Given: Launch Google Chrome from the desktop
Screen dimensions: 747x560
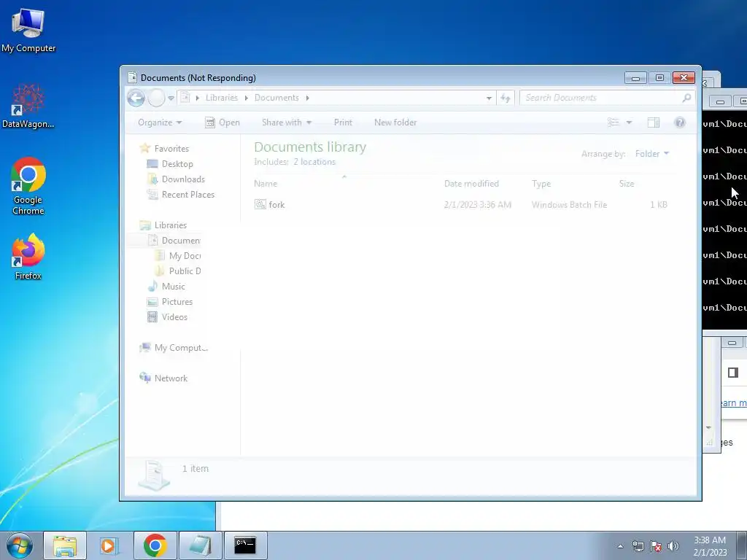Looking at the screenshot, I should [x=28, y=186].
